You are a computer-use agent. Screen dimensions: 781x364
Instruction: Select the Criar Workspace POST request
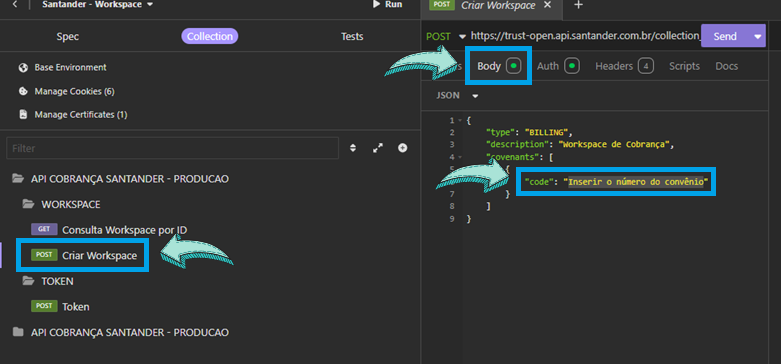pos(99,255)
